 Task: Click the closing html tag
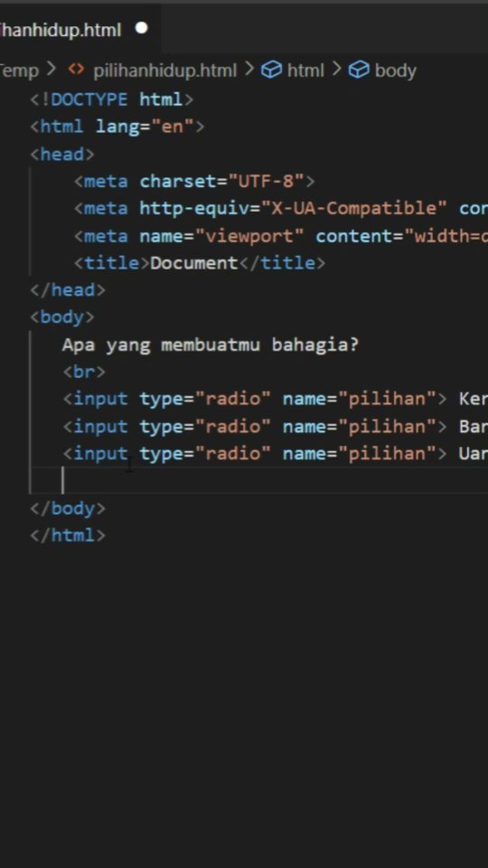pyautogui.click(x=68, y=536)
